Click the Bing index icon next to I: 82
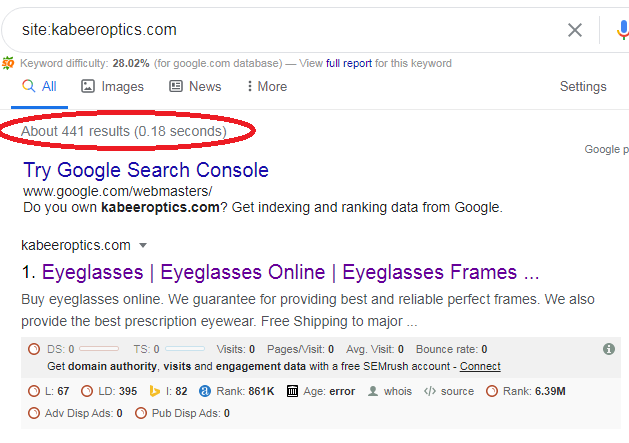Image resolution: width=629 pixels, height=443 pixels. coord(154,391)
